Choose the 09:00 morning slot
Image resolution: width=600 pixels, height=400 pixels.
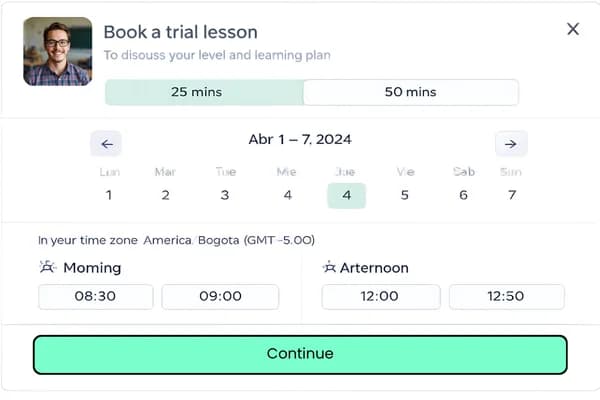coord(220,296)
